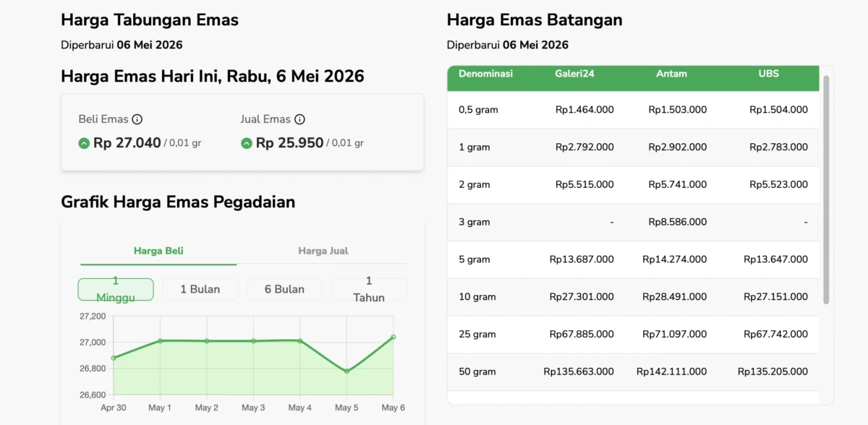Click Antam price for 3 gram
The height and width of the screenshot is (425, 868).
(678, 222)
